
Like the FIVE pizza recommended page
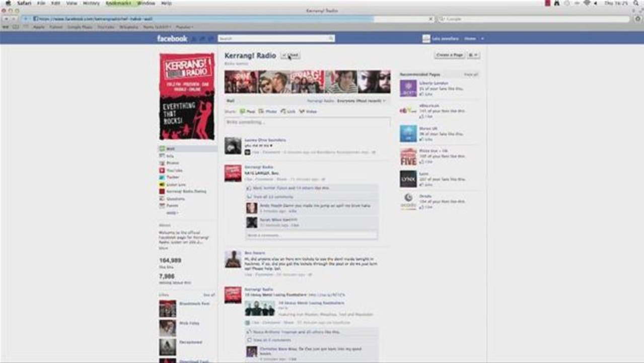click(x=426, y=162)
